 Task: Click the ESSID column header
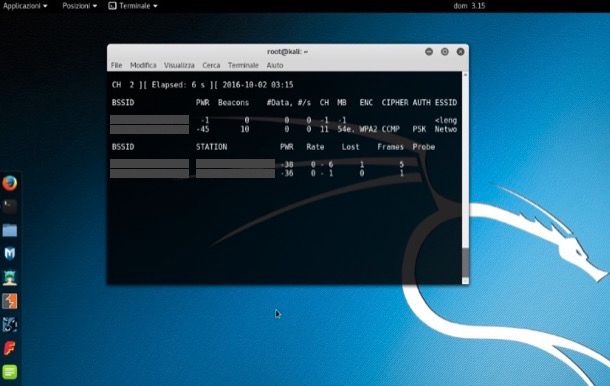click(x=446, y=103)
